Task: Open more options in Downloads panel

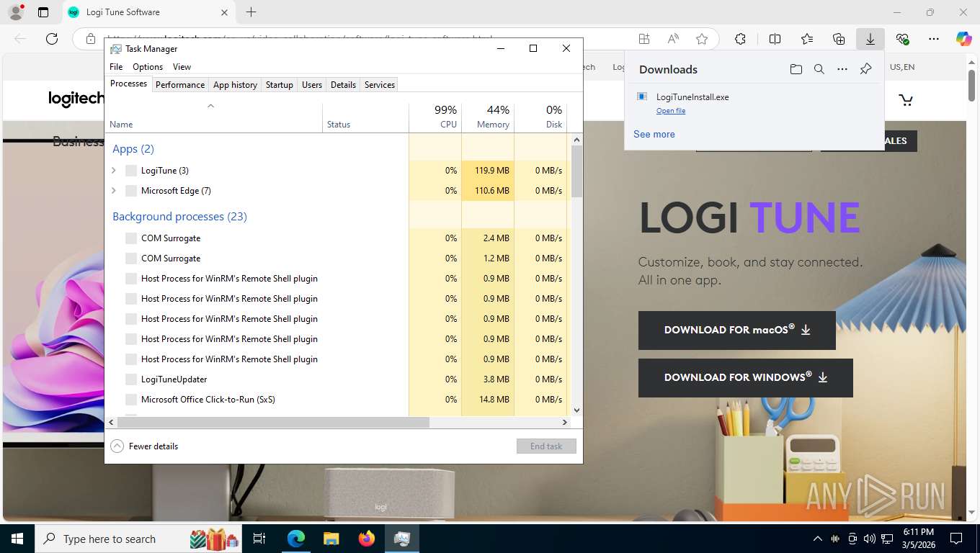Action: 842,69
